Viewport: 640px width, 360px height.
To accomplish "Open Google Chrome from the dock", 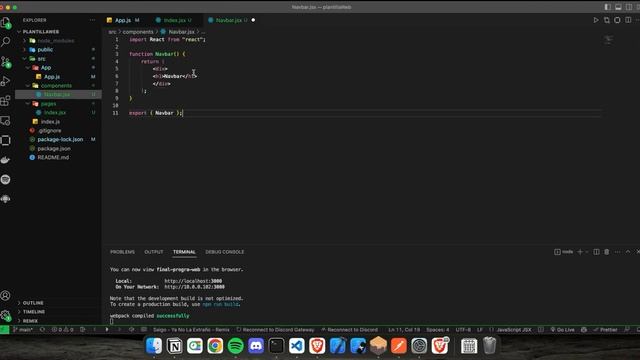I will pos(215,346).
